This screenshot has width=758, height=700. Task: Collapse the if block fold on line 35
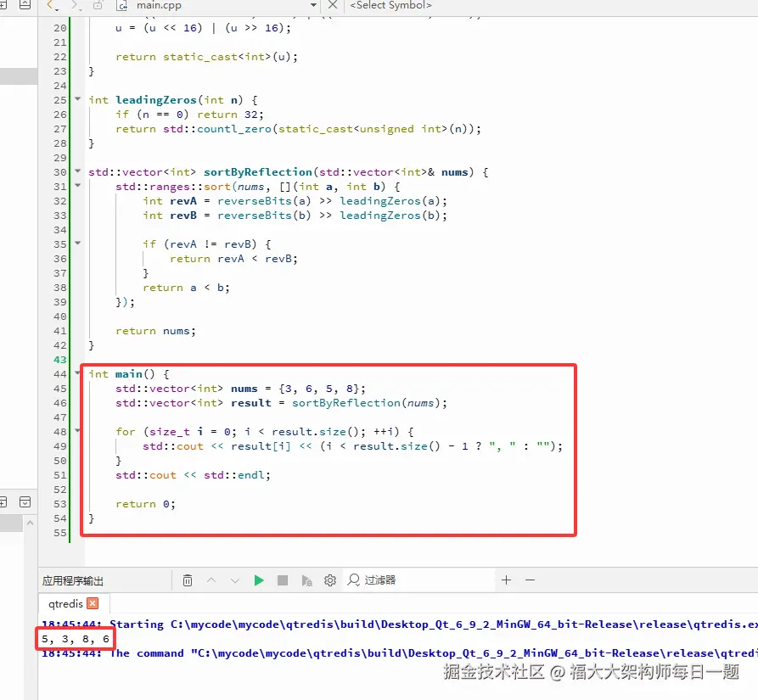click(78, 243)
